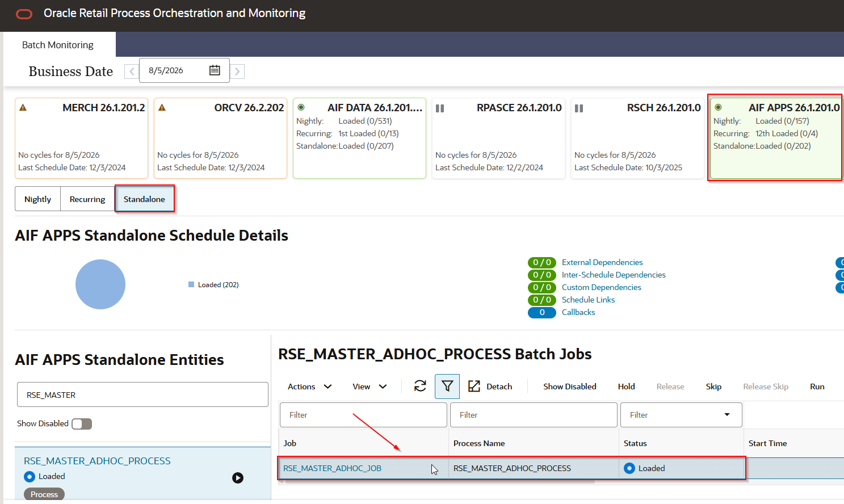Detach the batch jobs table
The width and height of the screenshot is (844, 504).
pyautogui.click(x=490, y=387)
